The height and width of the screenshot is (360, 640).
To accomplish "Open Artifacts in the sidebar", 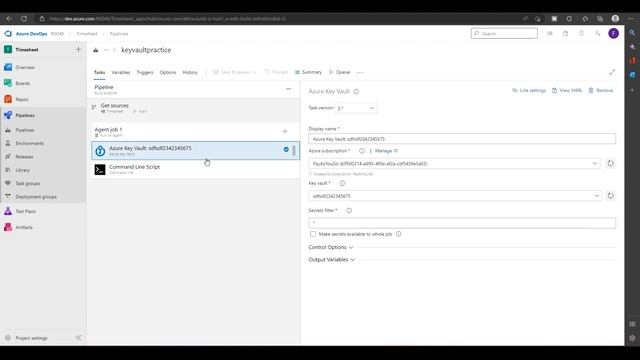I will point(24,227).
